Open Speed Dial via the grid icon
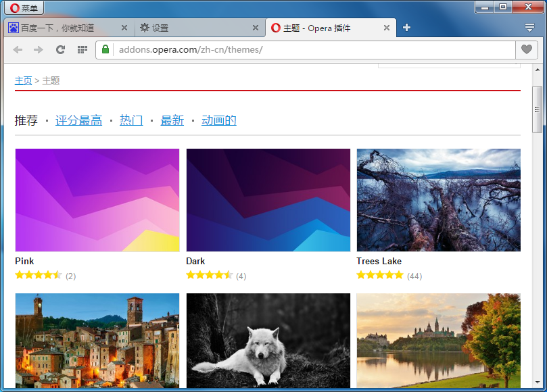This screenshot has width=547, height=392. click(x=81, y=49)
